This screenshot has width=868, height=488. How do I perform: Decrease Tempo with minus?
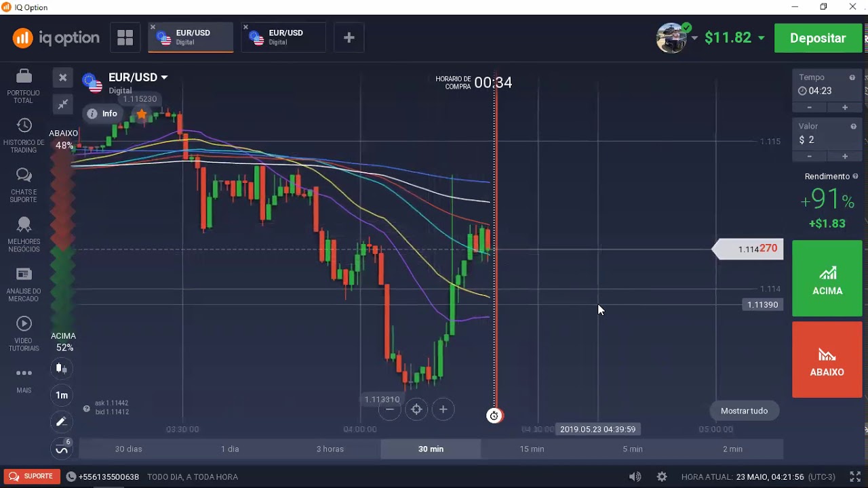809,108
